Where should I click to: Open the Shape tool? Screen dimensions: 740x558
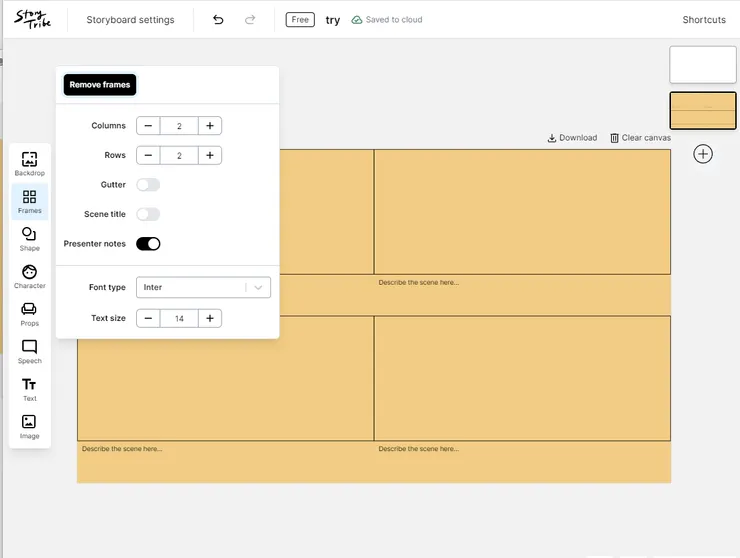29,239
